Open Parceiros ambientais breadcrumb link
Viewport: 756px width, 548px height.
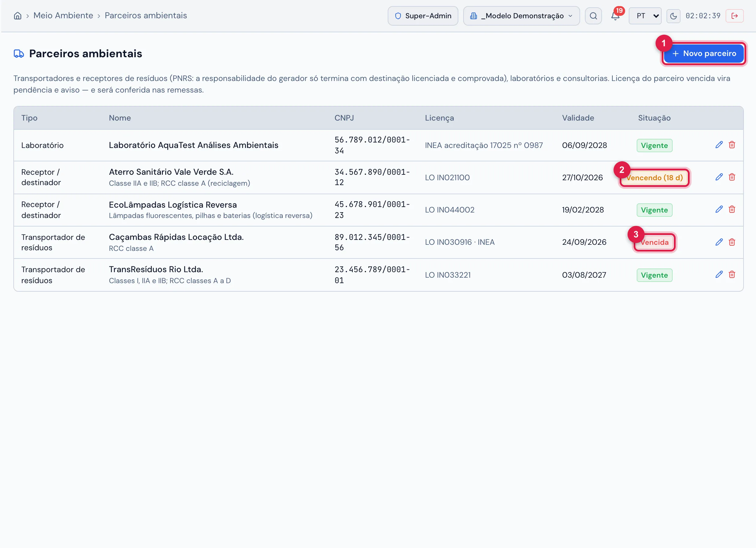pyautogui.click(x=146, y=15)
